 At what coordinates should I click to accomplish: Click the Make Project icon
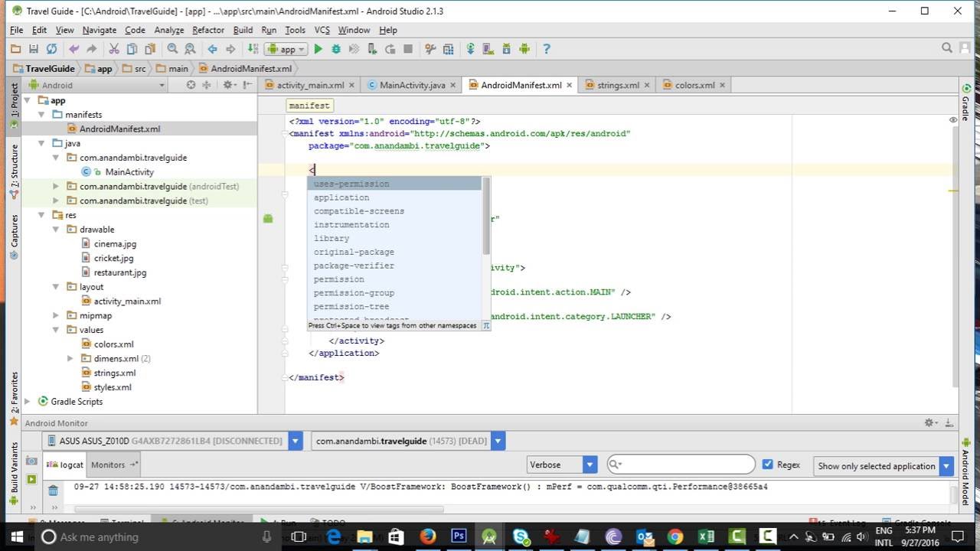coord(253,49)
